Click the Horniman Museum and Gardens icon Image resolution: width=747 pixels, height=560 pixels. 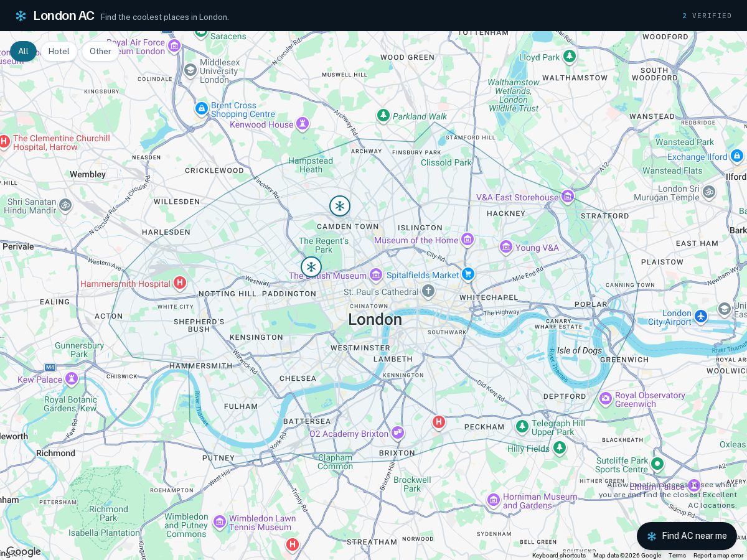coord(494,500)
